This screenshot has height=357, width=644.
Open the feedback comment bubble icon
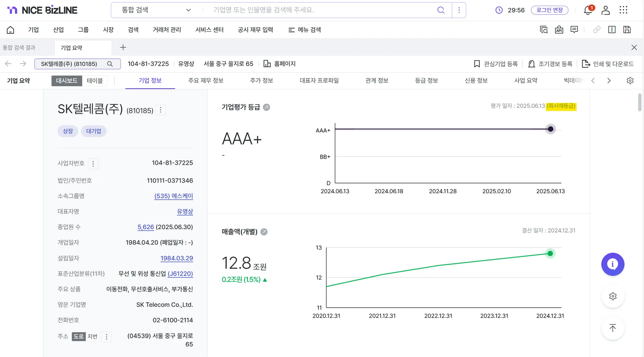point(574,30)
